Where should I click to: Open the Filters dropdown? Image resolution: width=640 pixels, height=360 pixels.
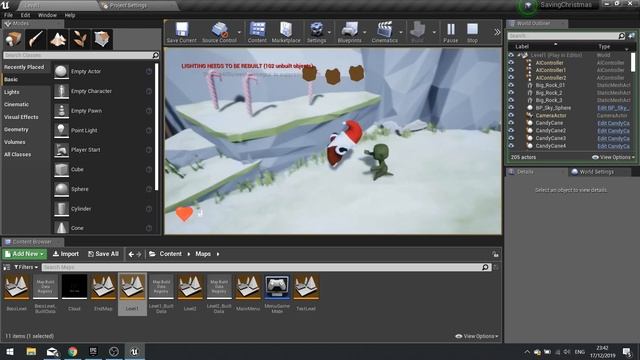click(26, 267)
